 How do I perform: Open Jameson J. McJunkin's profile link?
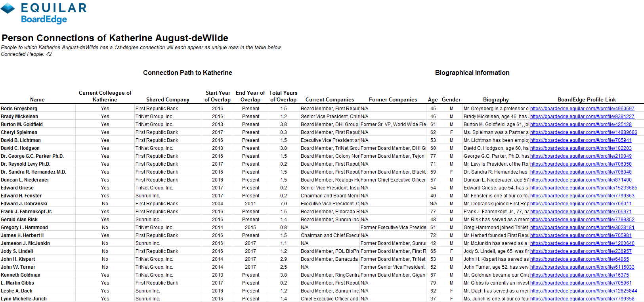pos(582,243)
